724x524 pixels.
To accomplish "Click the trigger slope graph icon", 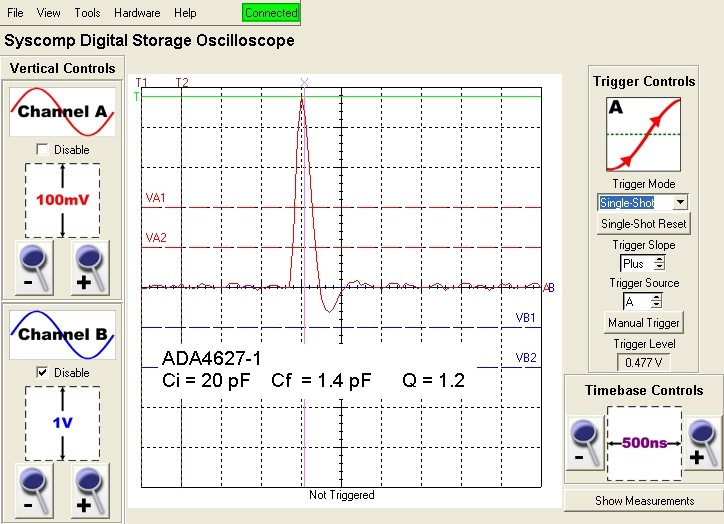I will [x=644, y=134].
